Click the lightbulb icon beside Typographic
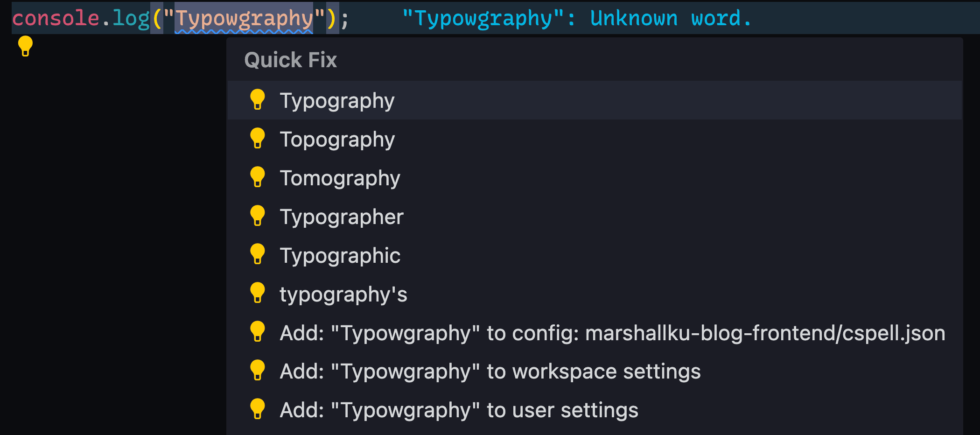The image size is (980, 435). tap(258, 255)
